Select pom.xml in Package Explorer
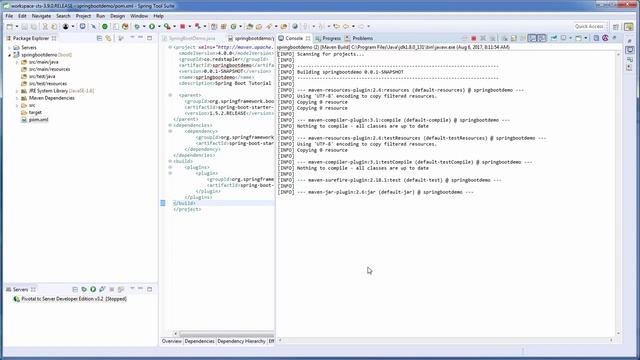The image size is (640, 360). pyautogui.click(x=38, y=120)
